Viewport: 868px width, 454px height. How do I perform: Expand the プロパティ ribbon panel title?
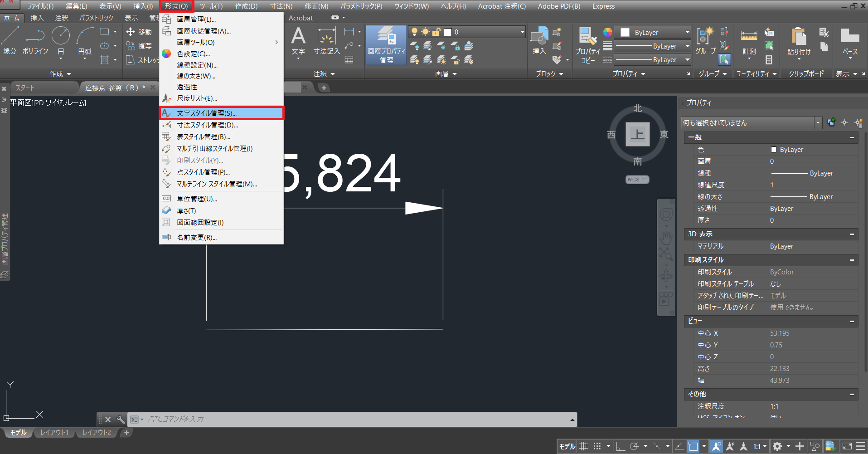tap(629, 73)
